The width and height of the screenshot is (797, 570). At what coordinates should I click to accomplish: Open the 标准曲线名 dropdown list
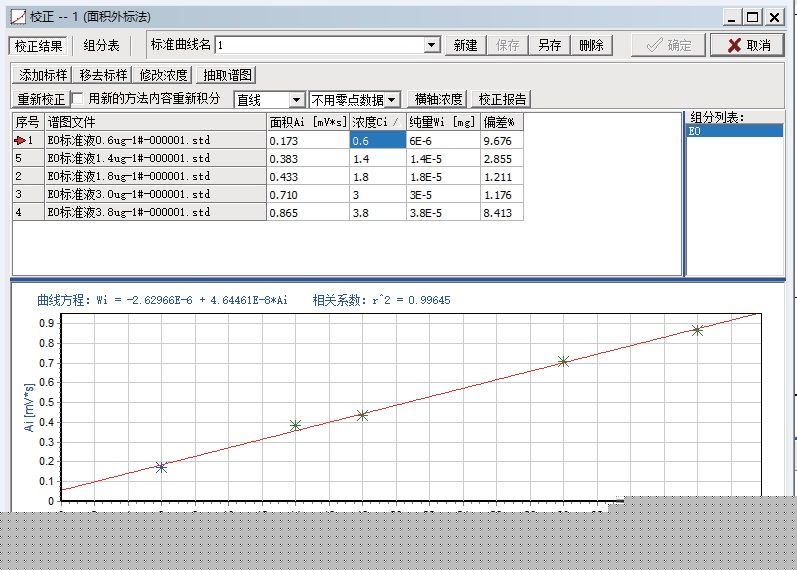tap(432, 45)
